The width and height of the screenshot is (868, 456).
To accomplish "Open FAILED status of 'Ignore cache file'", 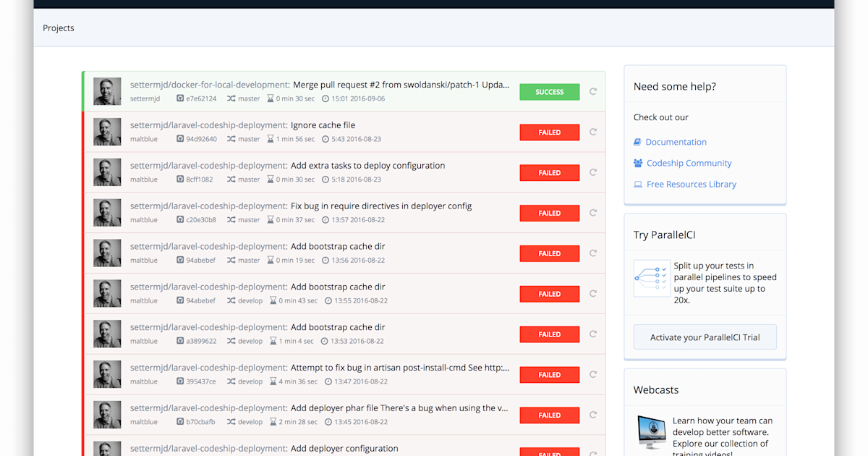I will coord(550,132).
